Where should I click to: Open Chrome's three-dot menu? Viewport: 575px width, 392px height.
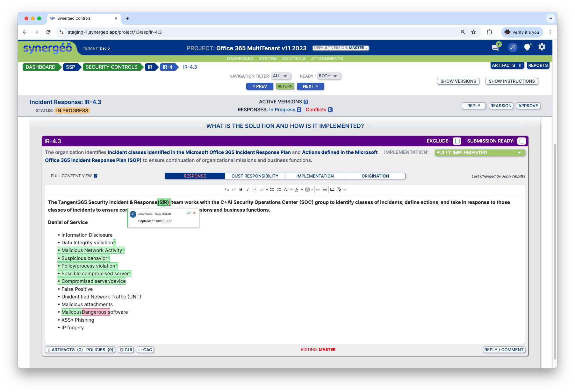550,32
